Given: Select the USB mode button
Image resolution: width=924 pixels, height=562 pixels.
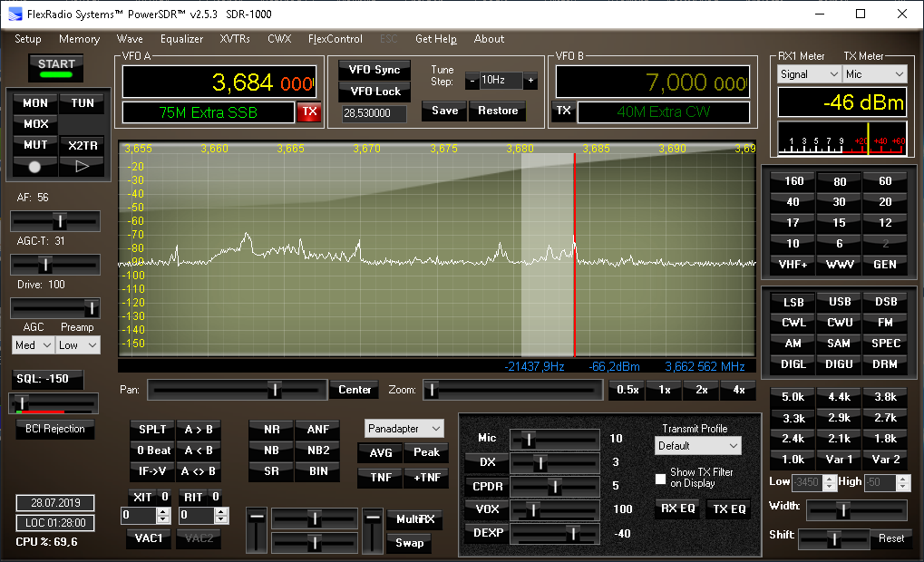Looking at the screenshot, I should point(839,302).
